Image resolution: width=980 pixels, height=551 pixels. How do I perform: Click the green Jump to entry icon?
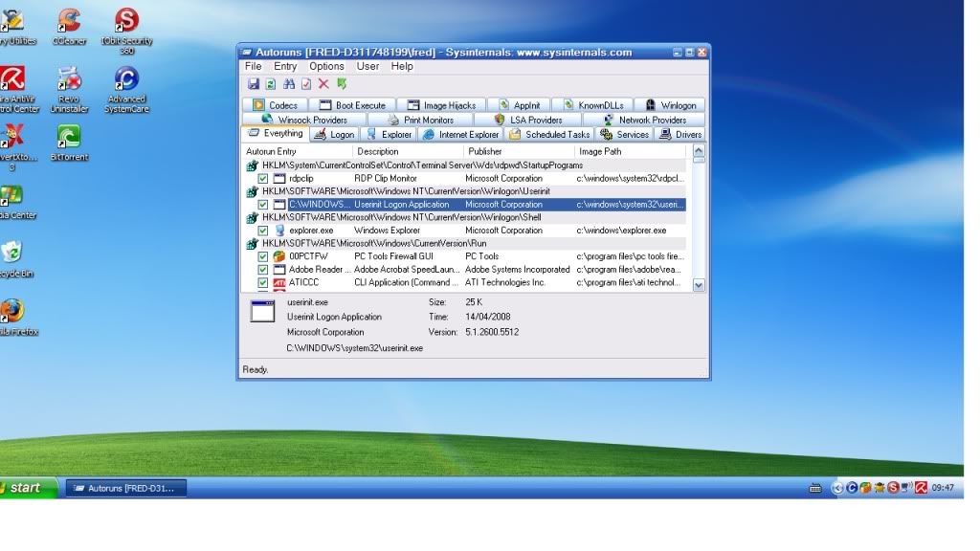coord(342,84)
